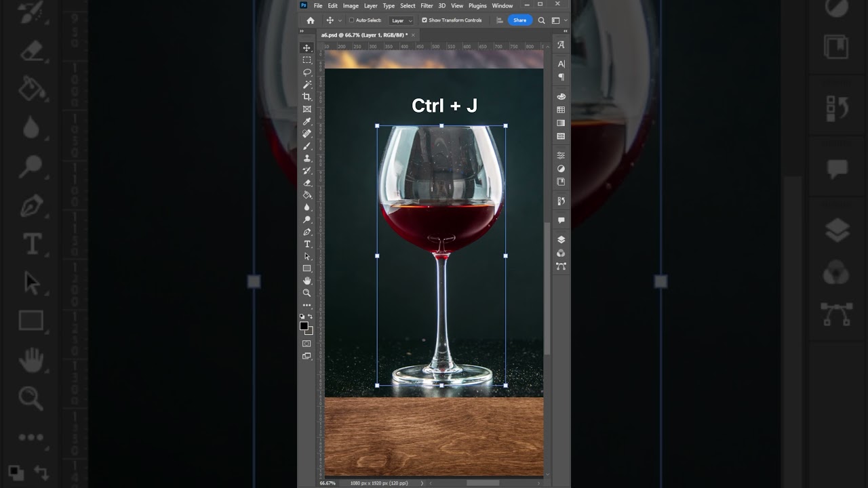Image resolution: width=868 pixels, height=488 pixels.
Task: Open the History panel
Action: point(561,201)
